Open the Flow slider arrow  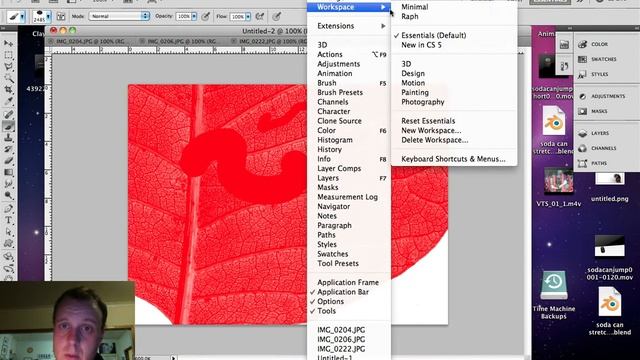pyautogui.click(x=248, y=17)
